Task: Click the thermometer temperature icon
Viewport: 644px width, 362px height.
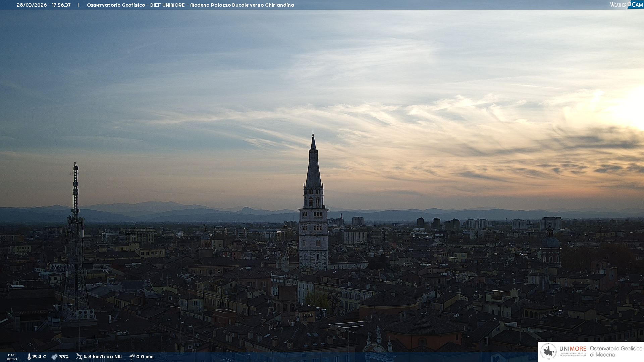Action: (x=29, y=357)
